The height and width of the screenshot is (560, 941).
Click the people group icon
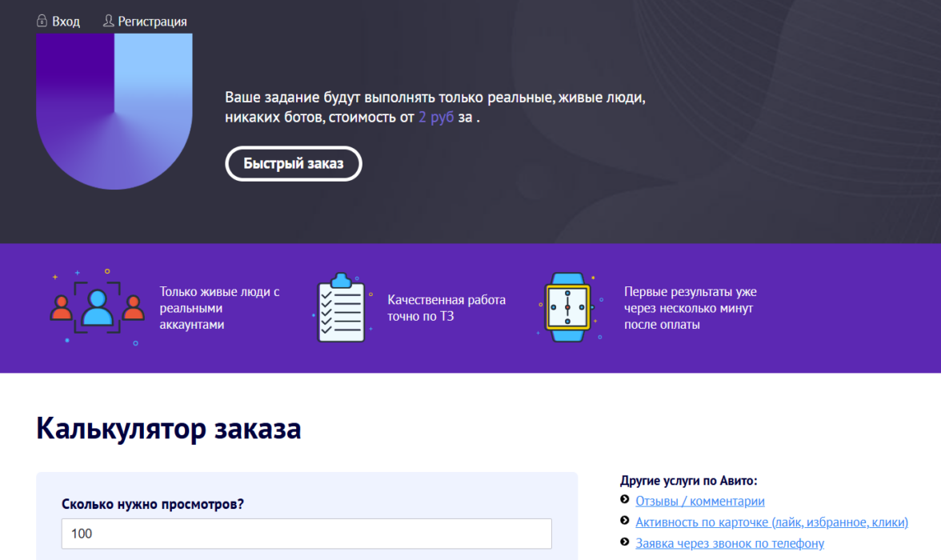[x=98, y=306]
